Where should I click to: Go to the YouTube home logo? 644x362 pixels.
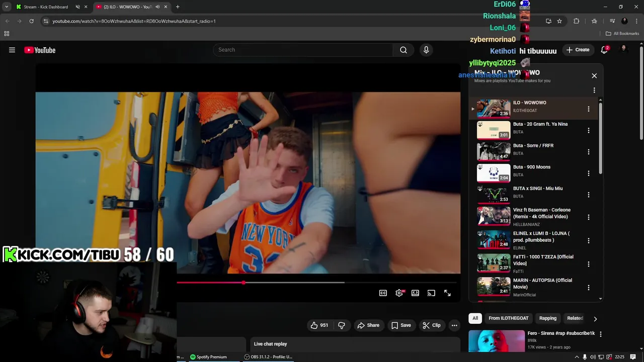(40, 50)
